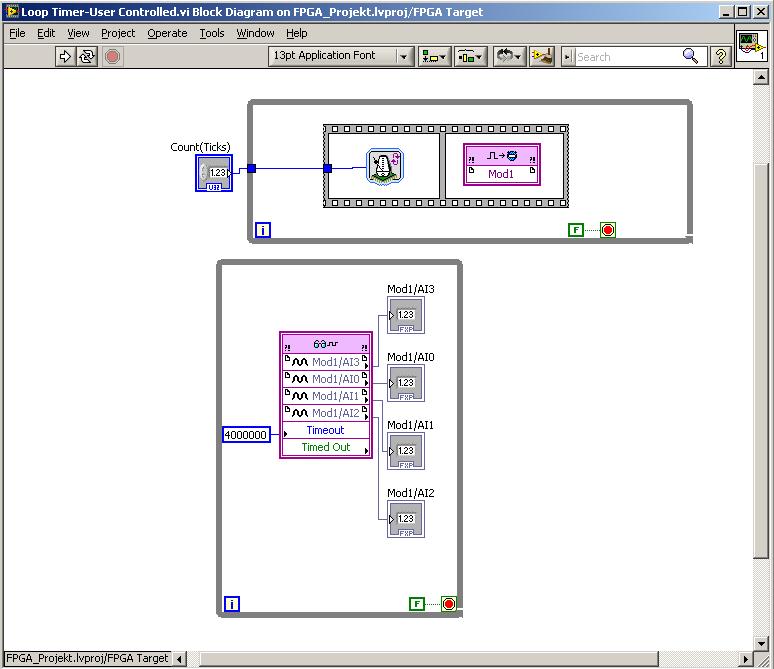The image size is (774, 669).
Task: Select the Mod1 I/O method node
Action: 502,164
